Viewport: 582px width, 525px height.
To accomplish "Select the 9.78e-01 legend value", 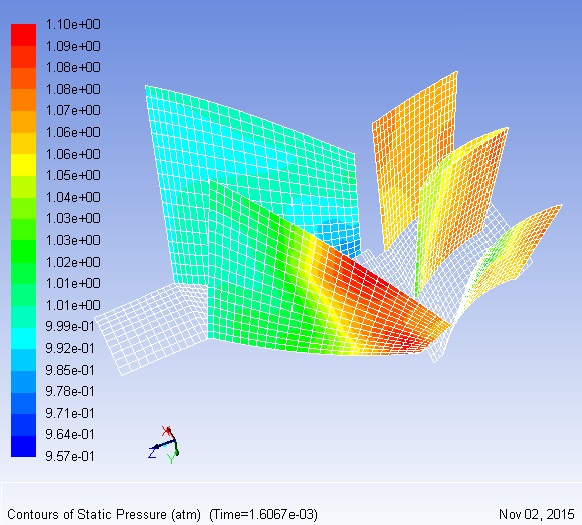I will 70,391.
